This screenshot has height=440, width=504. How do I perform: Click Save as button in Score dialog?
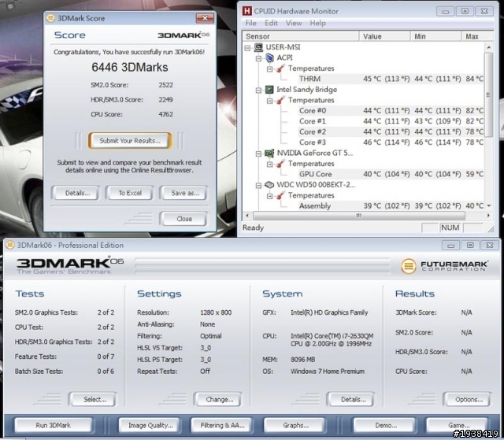[x=185, y=193]
